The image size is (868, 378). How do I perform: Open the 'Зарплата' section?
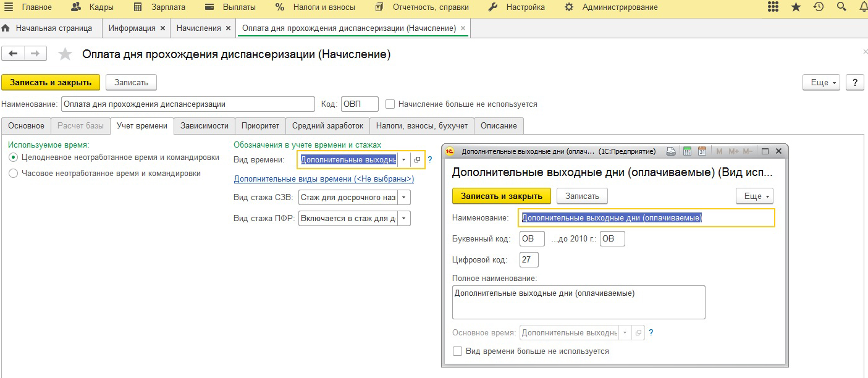[x=159, y=7]
